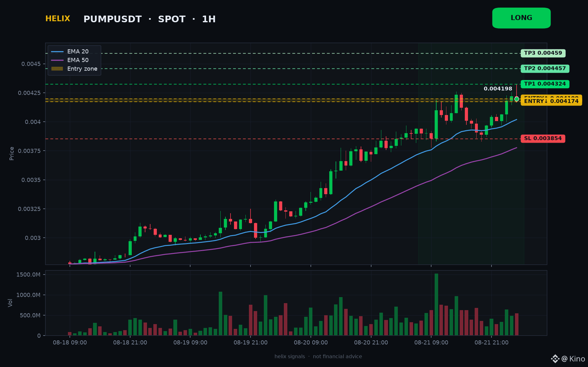
Task: Click the TP2 0.004457 target label
Action: point(545,69)
